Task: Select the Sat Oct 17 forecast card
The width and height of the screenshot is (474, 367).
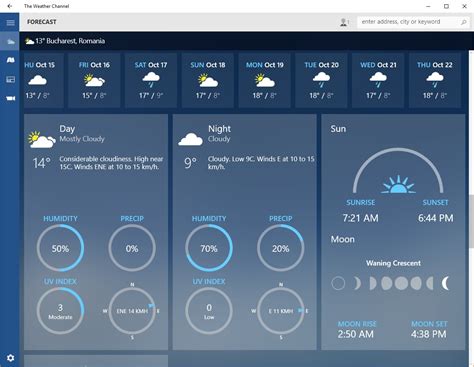Action: coord(151,80)
